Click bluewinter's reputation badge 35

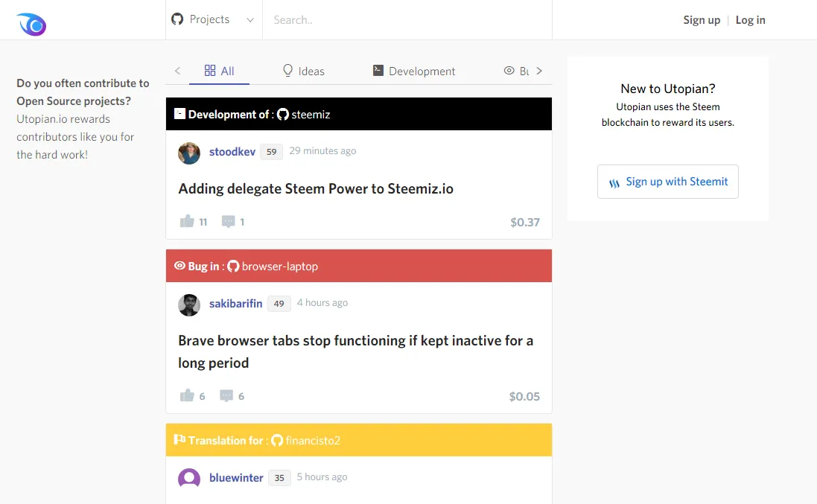pos(279,478)
